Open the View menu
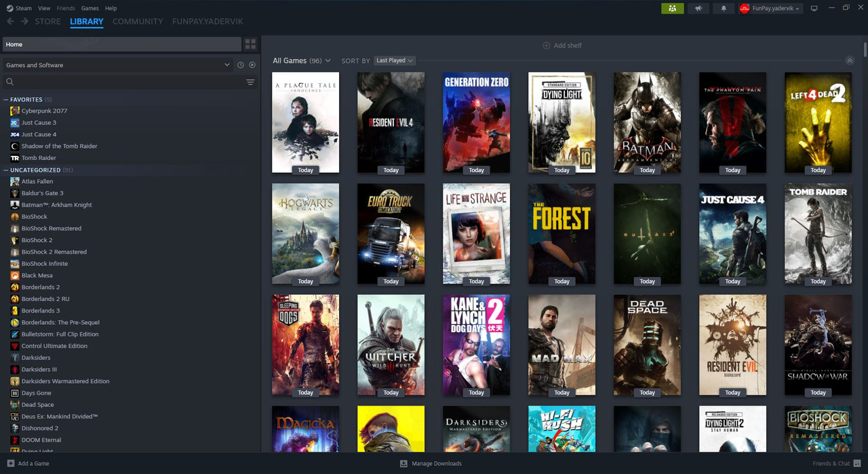This screenshot has width=868, height=474. tap(44, 8)
